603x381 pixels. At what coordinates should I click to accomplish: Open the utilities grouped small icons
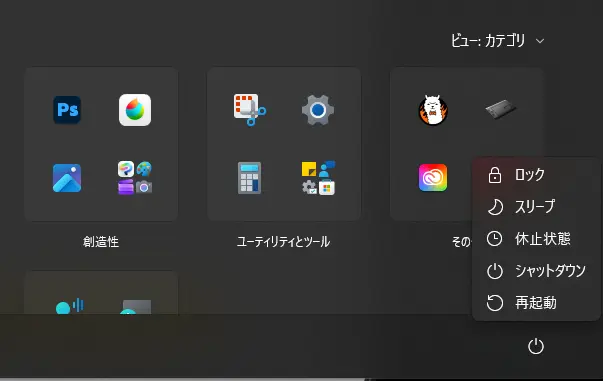point(318,178)
